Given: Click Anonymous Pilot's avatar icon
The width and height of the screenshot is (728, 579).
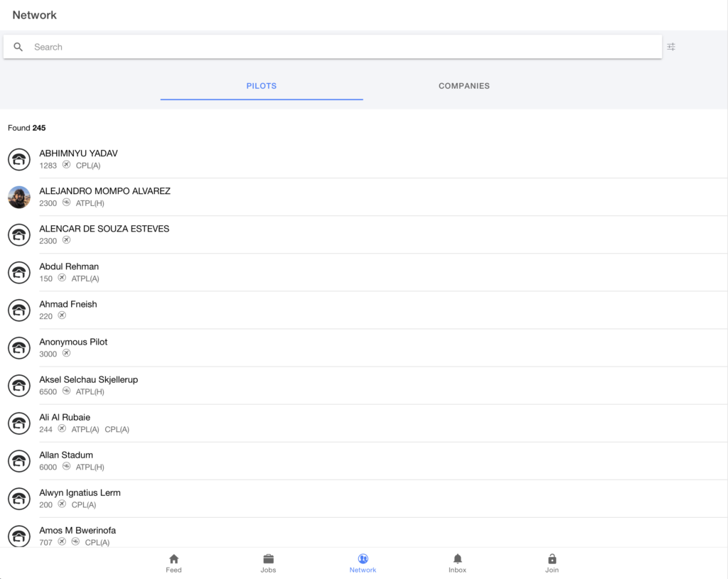Looking at the screenshot, I should [x=19, y=348].
